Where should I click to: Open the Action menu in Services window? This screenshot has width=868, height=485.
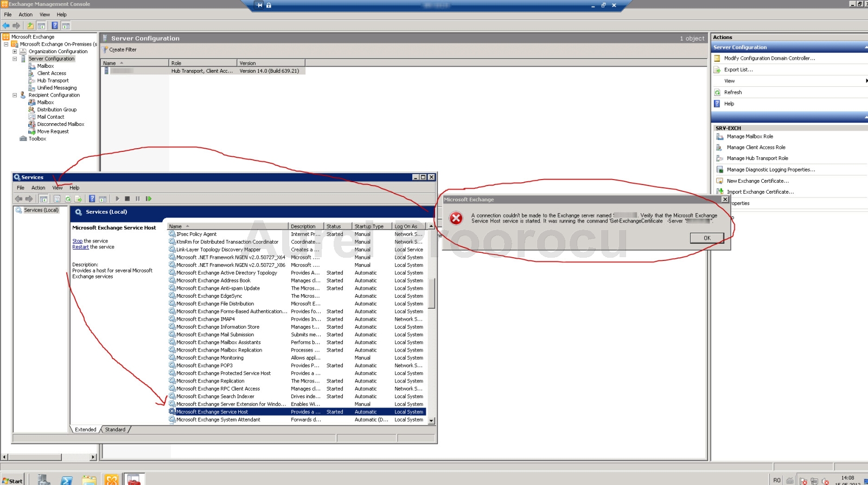[x=39, y=188]
